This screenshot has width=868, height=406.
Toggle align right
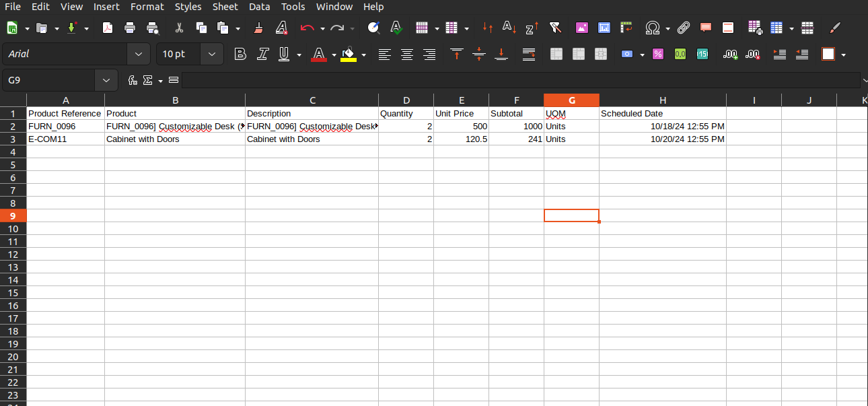429,54
